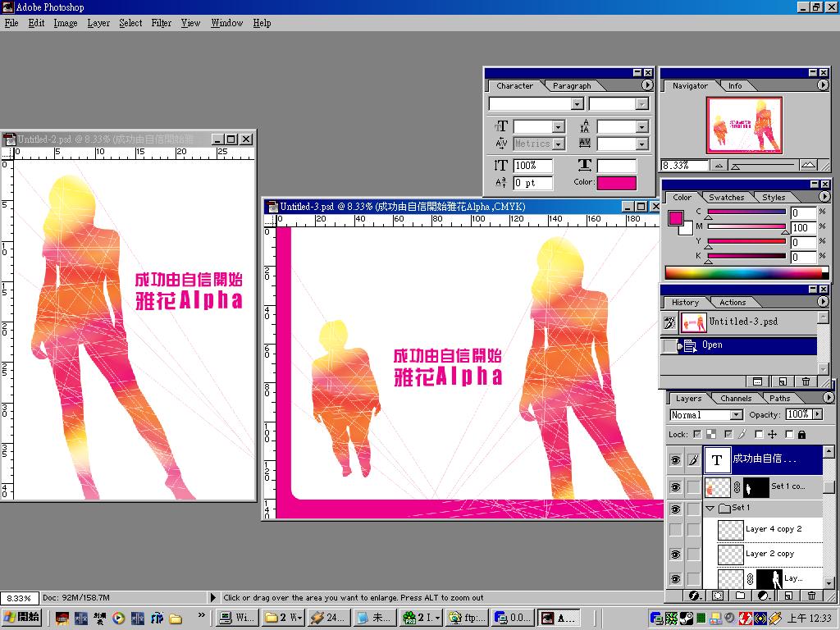Image resolution: width=840 pixels, height=630 pixels.
Task: Switch to the Channels tab
Action: (736, 398)
